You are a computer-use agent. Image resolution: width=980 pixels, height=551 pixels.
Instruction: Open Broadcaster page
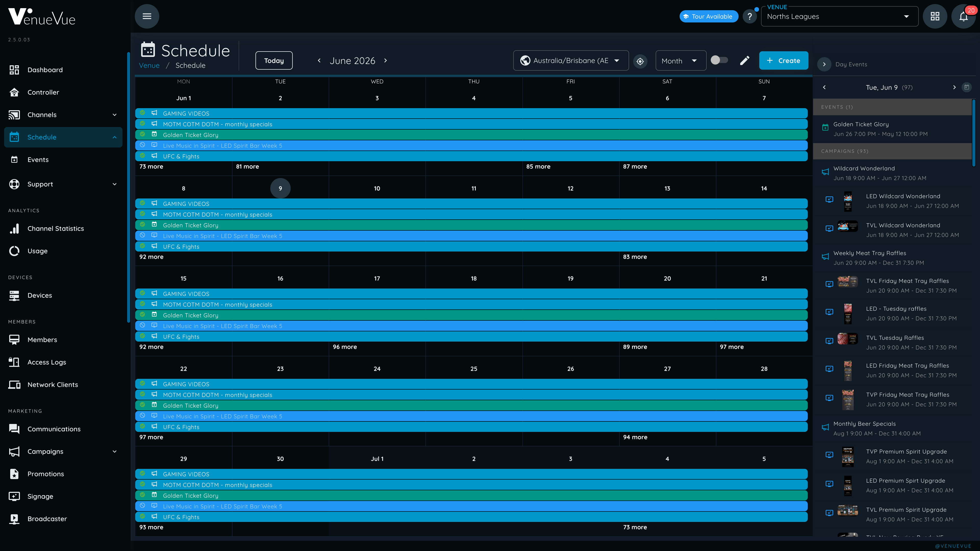pos(63,519)
